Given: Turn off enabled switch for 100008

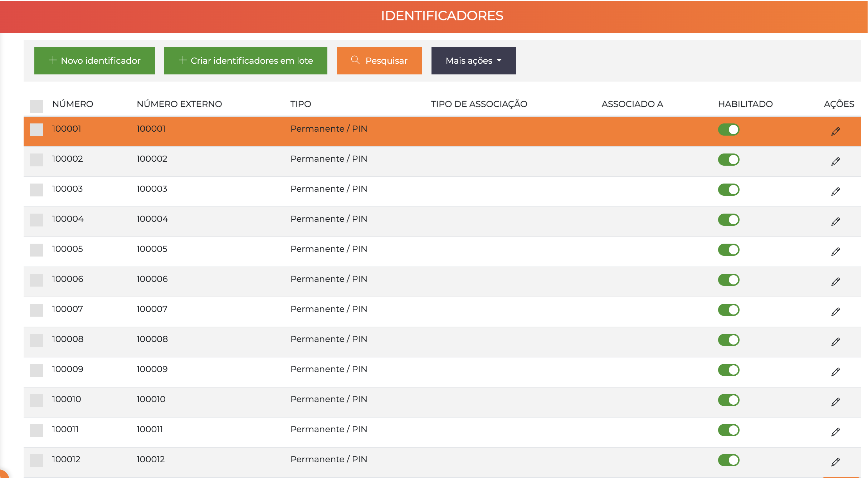Looking at the screenshot, I should (x=728, y=340).
